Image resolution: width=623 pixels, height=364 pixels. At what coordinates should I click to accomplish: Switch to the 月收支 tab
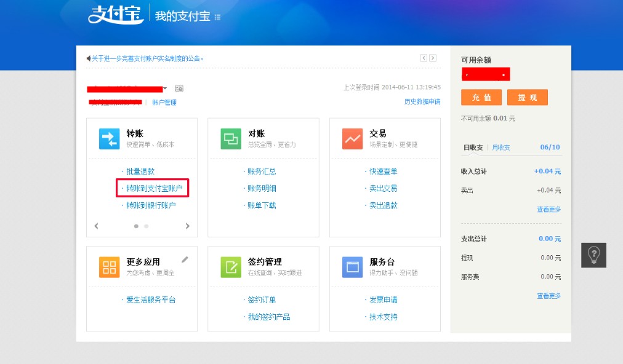[501, 148]
